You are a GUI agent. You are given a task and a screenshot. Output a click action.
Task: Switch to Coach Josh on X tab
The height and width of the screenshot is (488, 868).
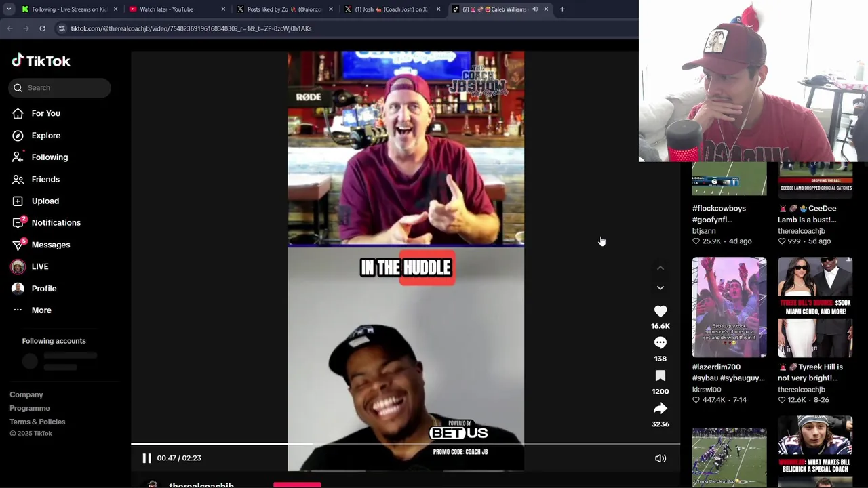click(x=391, y=9)
